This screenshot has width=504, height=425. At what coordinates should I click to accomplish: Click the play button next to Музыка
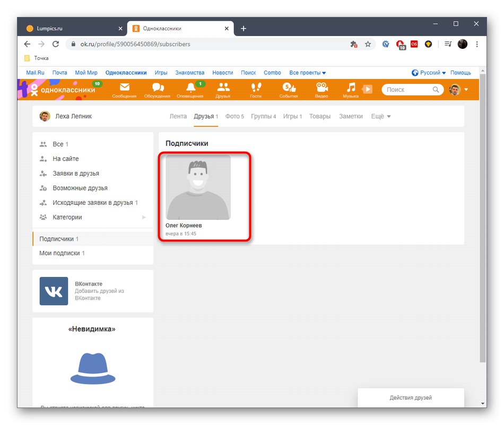click(x=368, y=89)
